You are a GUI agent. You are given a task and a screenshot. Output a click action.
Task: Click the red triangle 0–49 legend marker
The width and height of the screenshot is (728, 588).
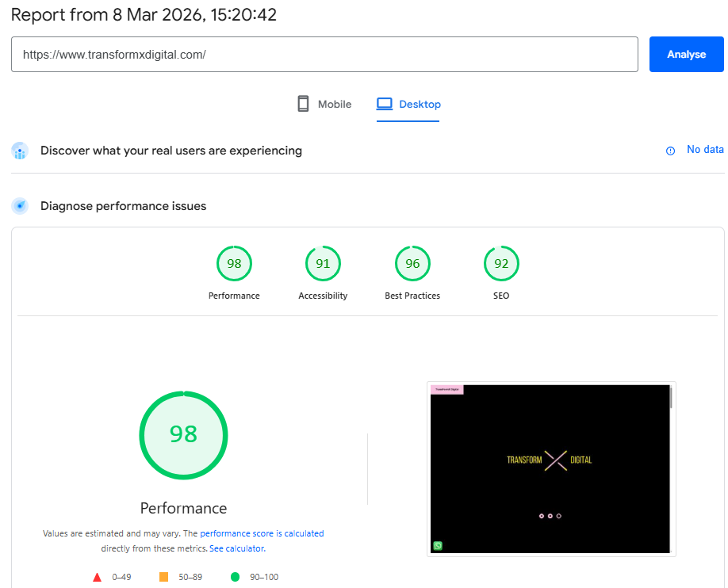point(98,577)
